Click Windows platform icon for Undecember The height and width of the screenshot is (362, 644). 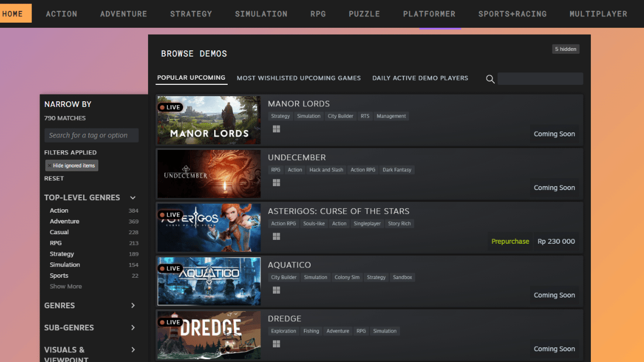coord(276,183)
